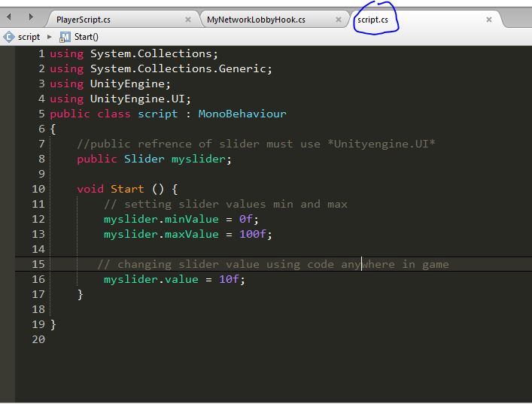Click the changing slider value comment

273,264
